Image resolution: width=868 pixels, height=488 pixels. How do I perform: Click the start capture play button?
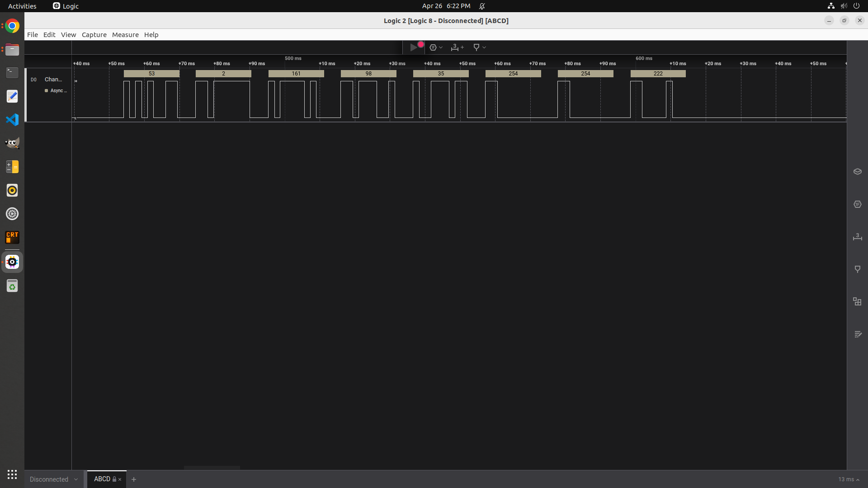(x=413, y=47)
